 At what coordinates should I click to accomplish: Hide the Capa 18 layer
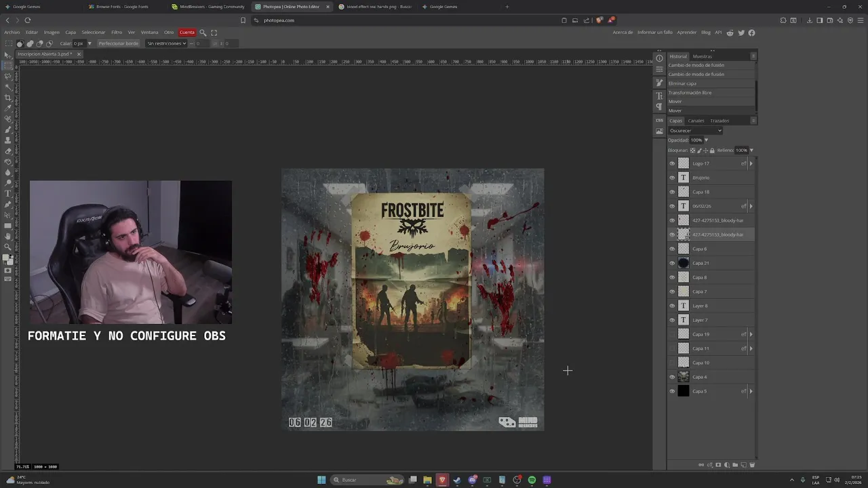(672, 192)
